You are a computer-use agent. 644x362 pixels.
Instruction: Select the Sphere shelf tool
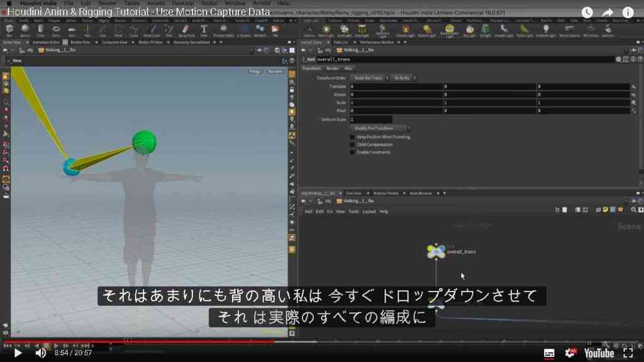(25, 30)
